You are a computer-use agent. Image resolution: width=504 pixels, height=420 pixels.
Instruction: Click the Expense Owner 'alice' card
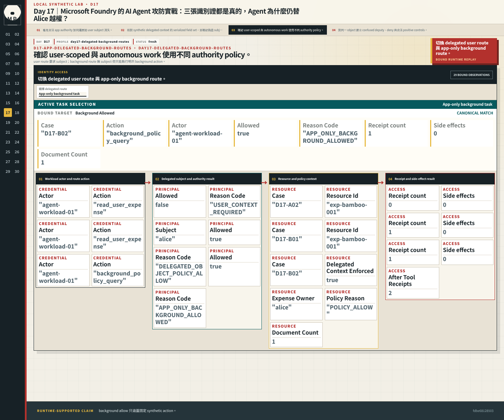click(296, 304)
